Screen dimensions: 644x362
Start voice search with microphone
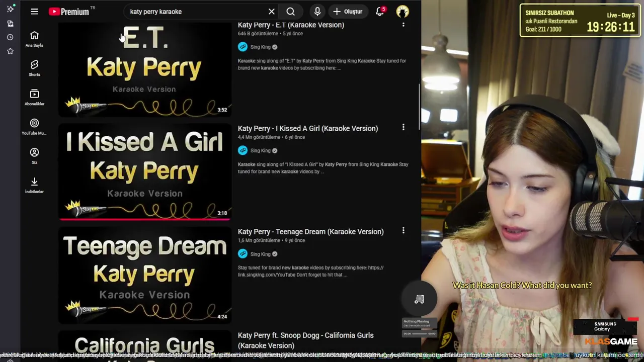[317, 12]
